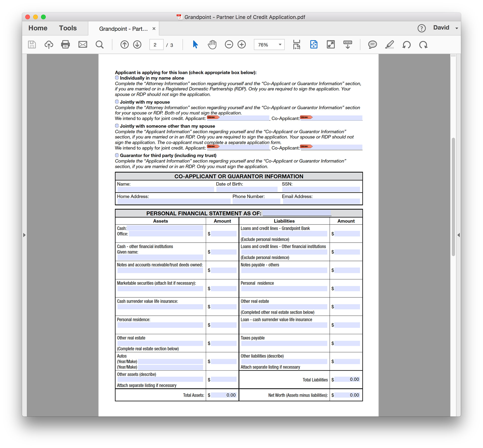483x448 pixels.
Task: Click the Net Worth 0.00 field
Action: tap(347, 395)
